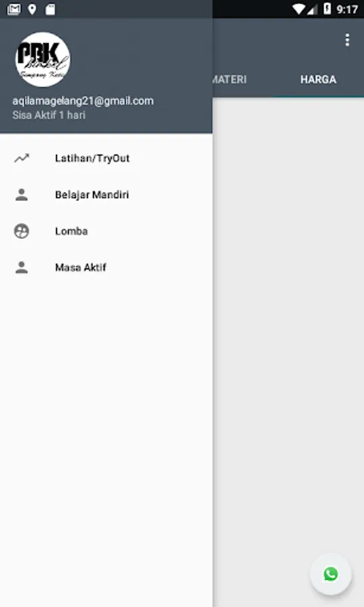Screen dimensions: 364x607
Task: Open the Latihan/TryOut menu item
Action: pos(106,158)
